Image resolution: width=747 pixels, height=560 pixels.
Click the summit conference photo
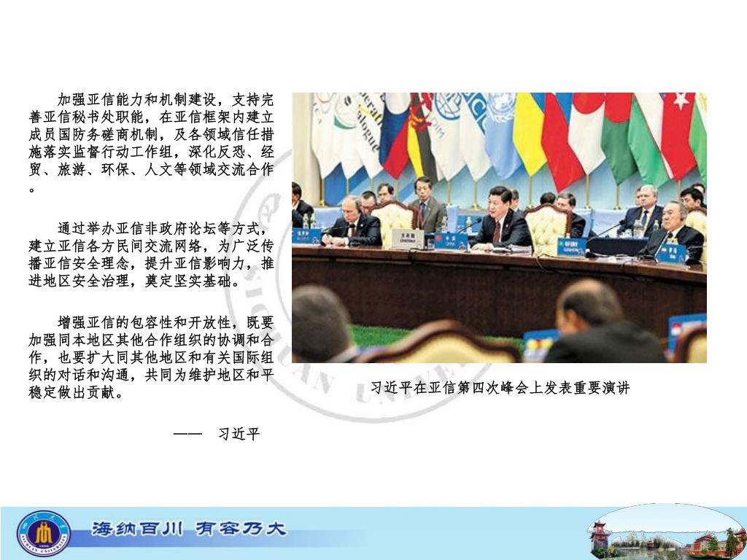coord(499,227)
